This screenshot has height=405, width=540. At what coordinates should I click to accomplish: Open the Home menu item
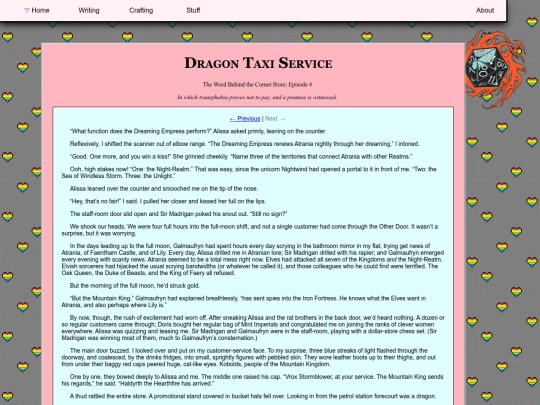click(37, 10)
